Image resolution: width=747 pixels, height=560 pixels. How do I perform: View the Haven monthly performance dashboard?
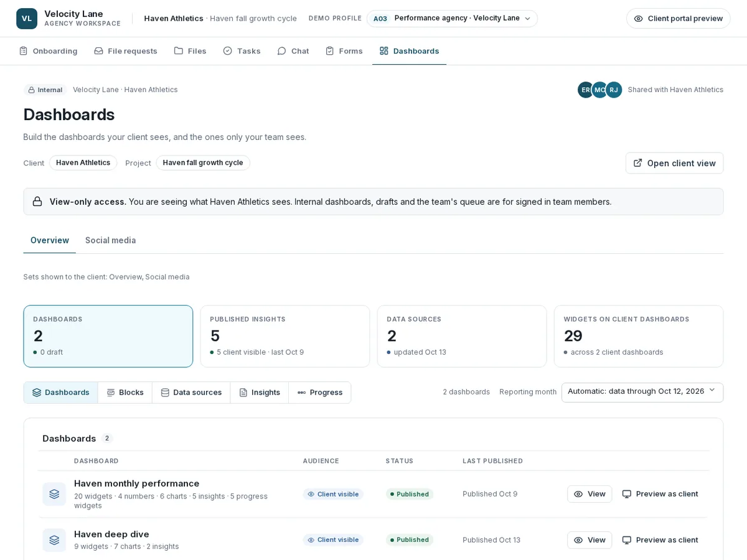(590, 494)
